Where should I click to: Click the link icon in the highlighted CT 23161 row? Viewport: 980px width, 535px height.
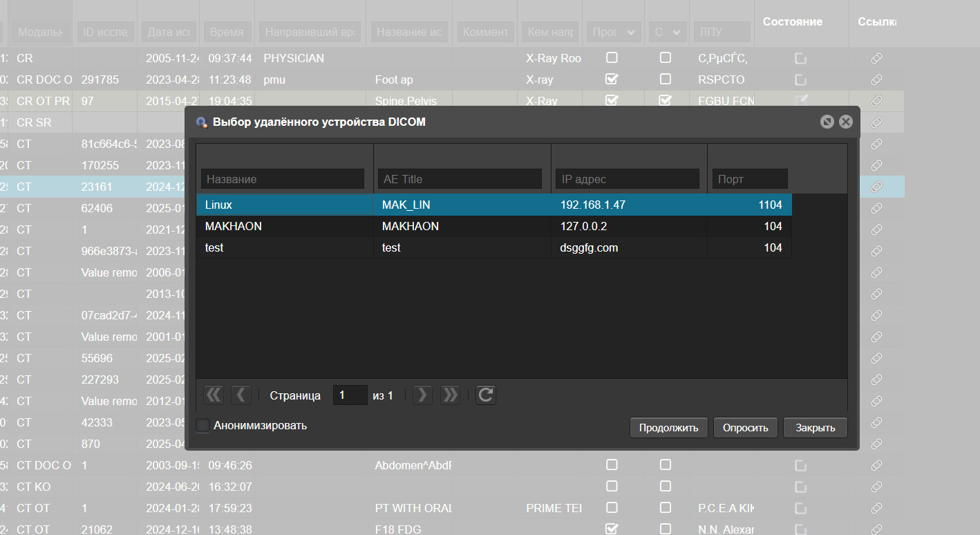pos(876,187)
